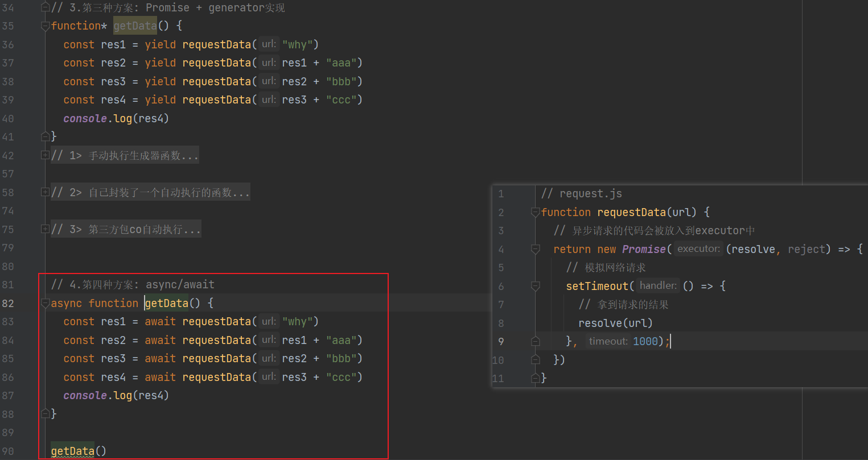
Task: Collapse the return new Promise block at line 4
Action: [535, 249]
